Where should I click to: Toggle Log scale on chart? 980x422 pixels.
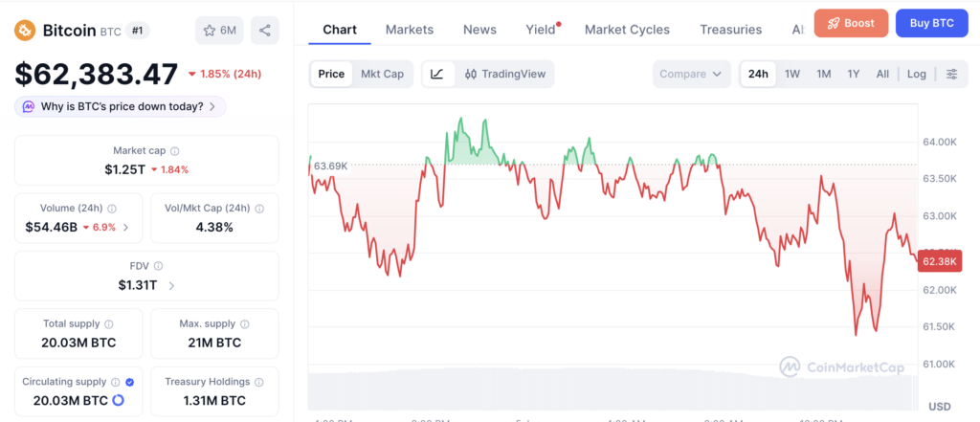click(x=916, y=74)
